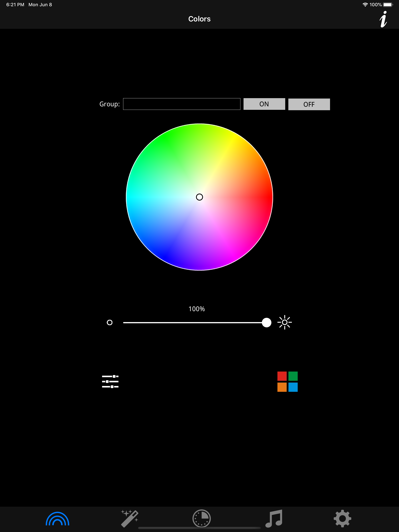Click the battery status icon
Screen dimensions: 399x532
click(x=388, y=4)
